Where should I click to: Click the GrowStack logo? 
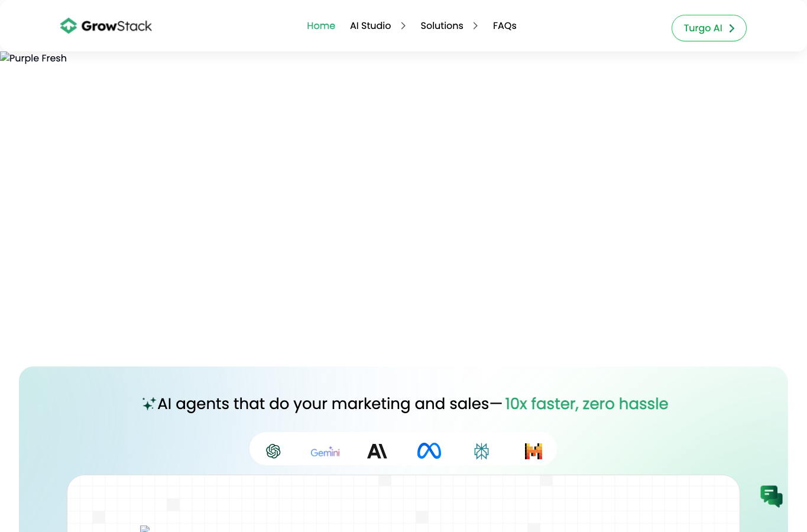(106, 26)
